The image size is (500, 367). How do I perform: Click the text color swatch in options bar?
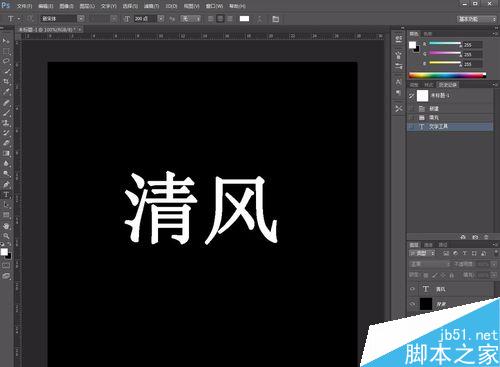[244, 19]
